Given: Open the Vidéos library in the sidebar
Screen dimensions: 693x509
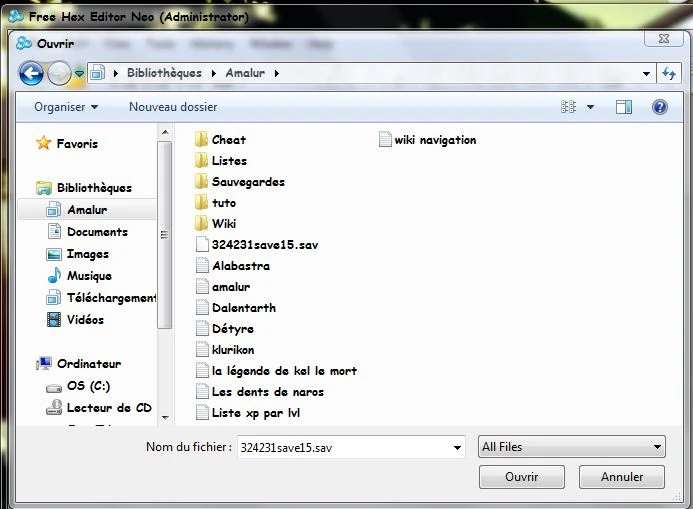Looking at the screenshot, I should pos(75,319).
